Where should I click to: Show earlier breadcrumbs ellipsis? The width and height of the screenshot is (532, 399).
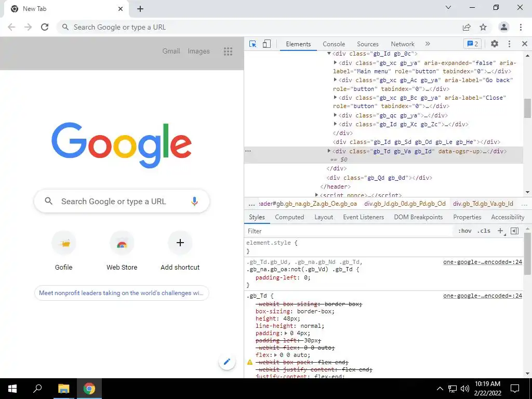(251, 204)
